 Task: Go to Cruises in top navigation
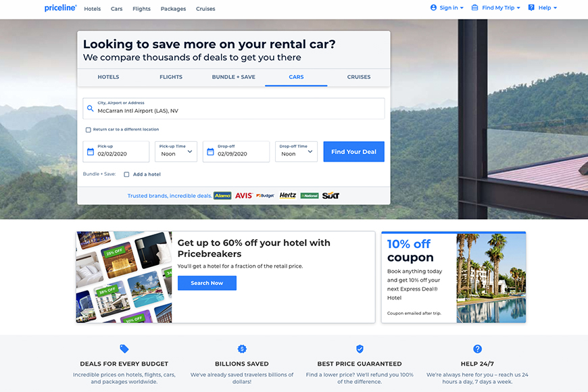pos(205,9)
